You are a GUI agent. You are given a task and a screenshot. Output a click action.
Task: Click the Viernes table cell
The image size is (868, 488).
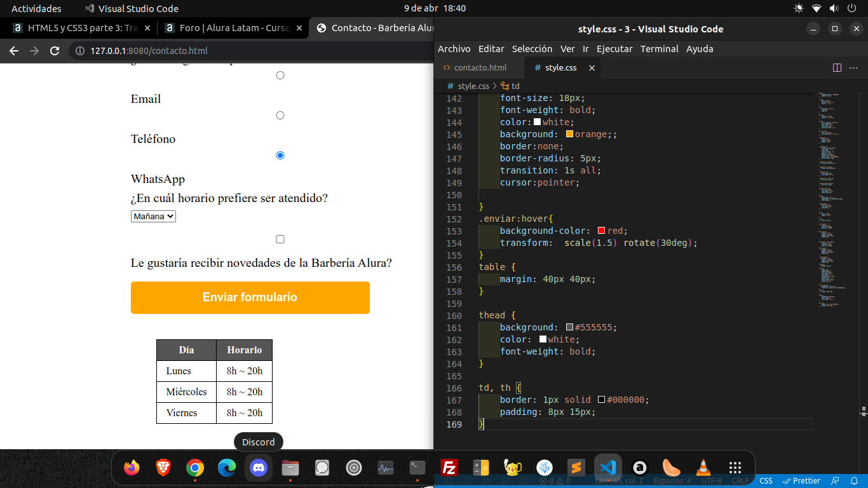pyautogui.click(x=187, y=413)
